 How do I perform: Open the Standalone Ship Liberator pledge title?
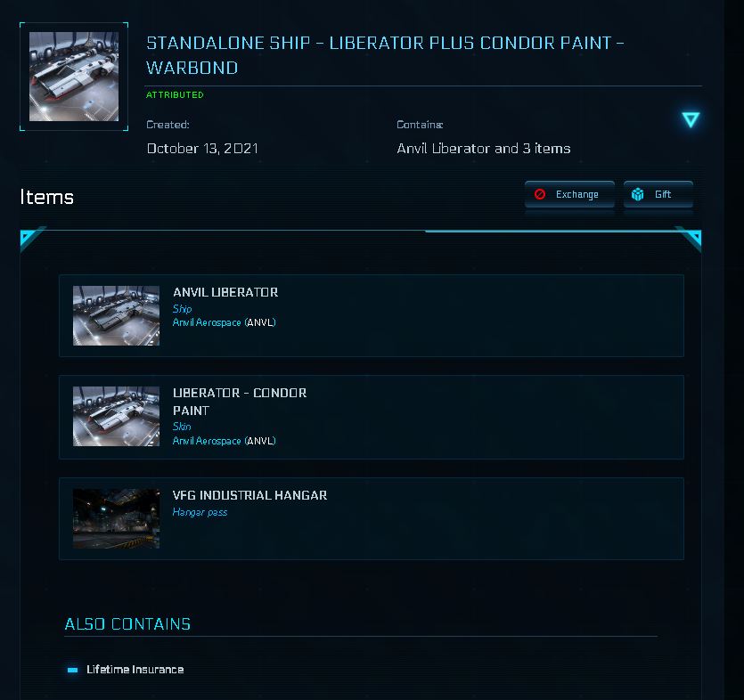point(384,55)
